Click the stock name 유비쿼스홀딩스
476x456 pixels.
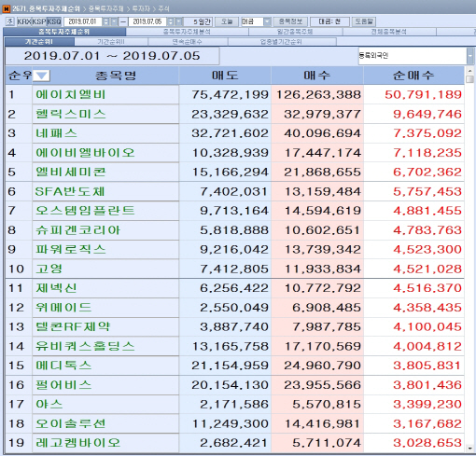coord(85,346)
